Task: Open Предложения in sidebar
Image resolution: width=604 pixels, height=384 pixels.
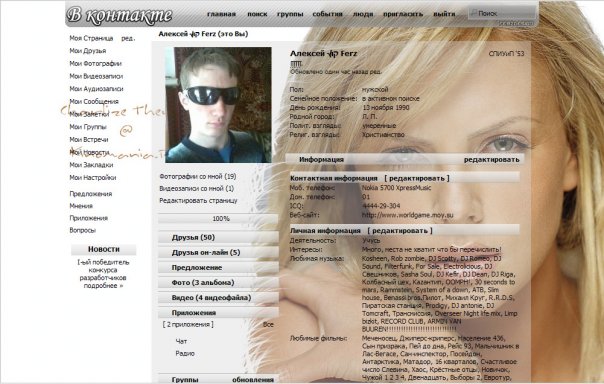Action: pyautogui.click(x=91, y=194)
